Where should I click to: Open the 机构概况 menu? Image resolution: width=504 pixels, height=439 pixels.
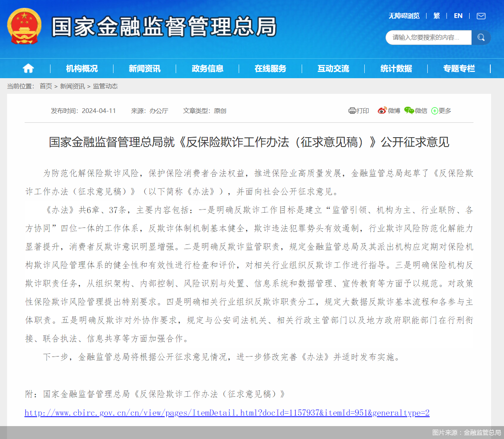82,68
